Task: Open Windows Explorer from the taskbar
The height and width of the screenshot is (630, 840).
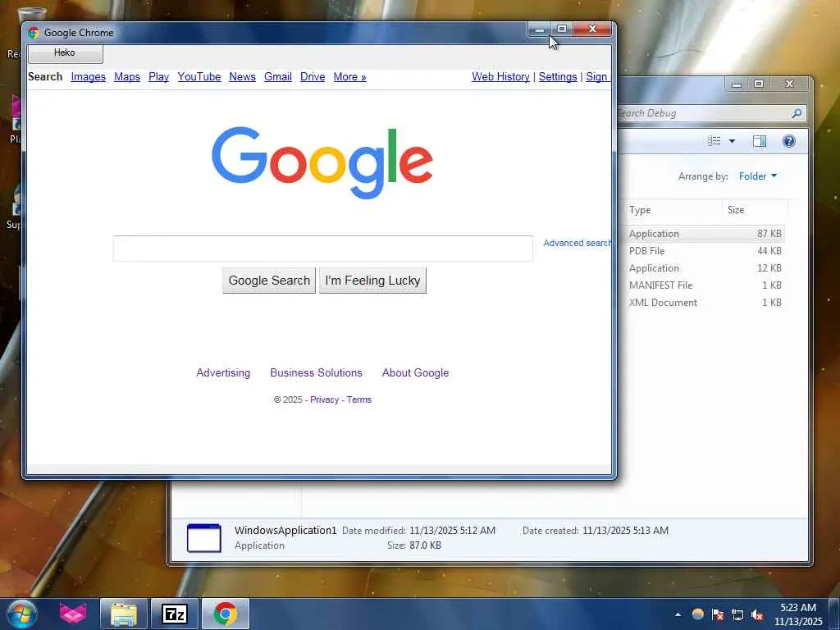Action: [x=124, y=614]
